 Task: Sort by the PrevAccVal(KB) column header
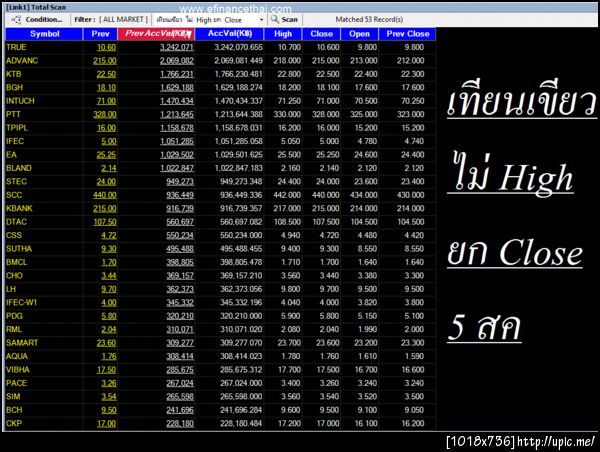156,34
